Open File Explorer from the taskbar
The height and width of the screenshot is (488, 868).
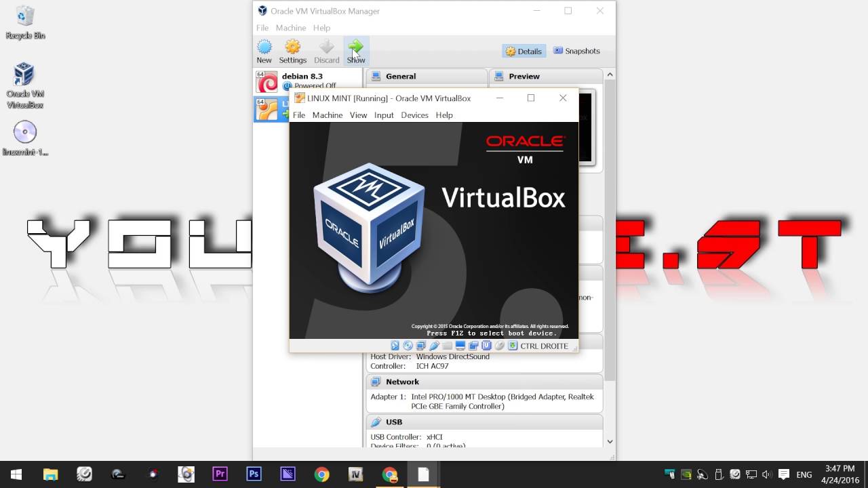pos(50,474)
